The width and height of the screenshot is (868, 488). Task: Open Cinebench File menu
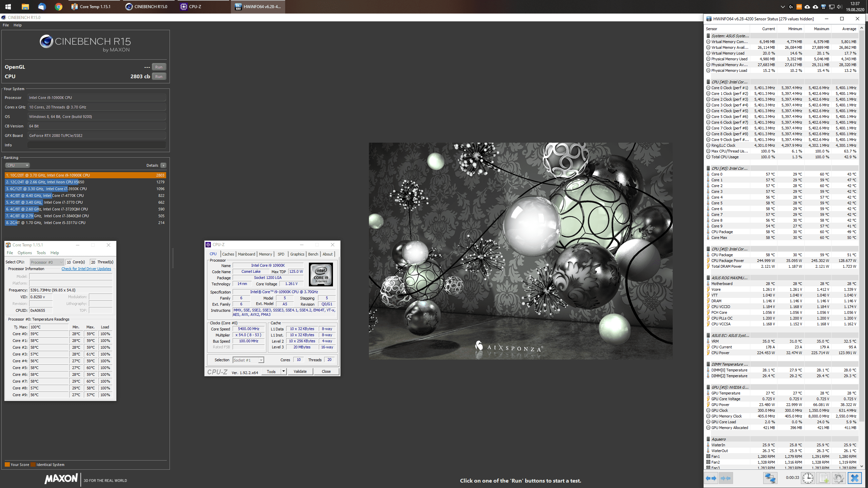click(6, 25)
